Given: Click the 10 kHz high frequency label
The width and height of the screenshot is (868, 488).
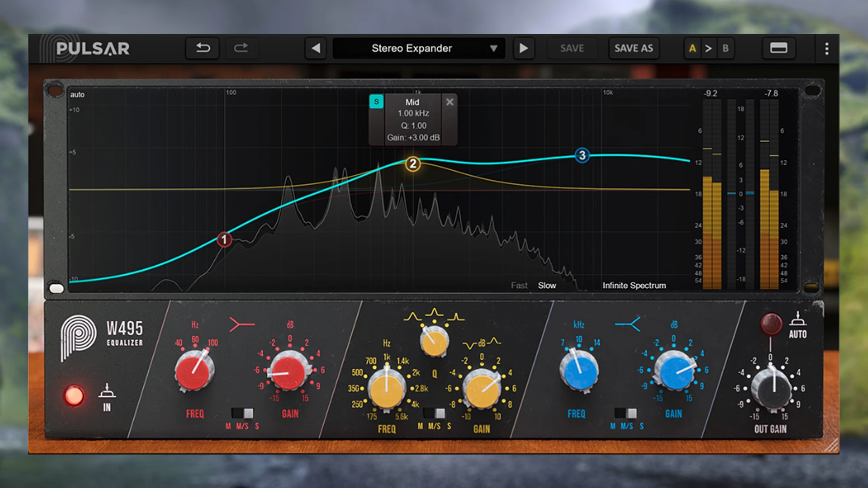Looking at the screenshot, I should point(579,339).
